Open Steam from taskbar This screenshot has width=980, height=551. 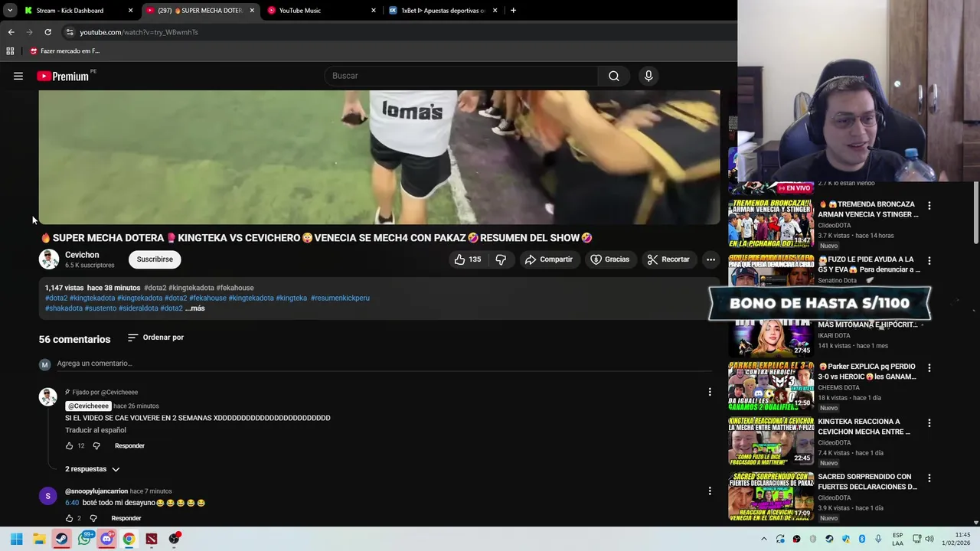61,539
